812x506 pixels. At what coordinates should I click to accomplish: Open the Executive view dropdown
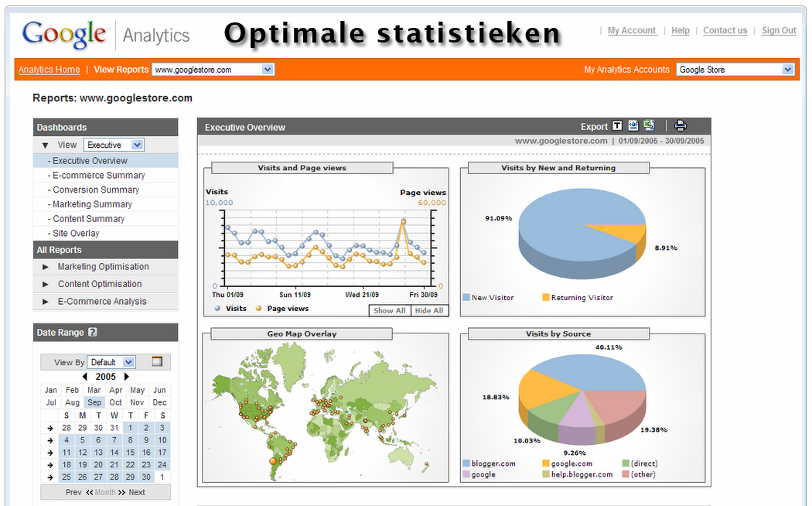click(x=114, y=145)
